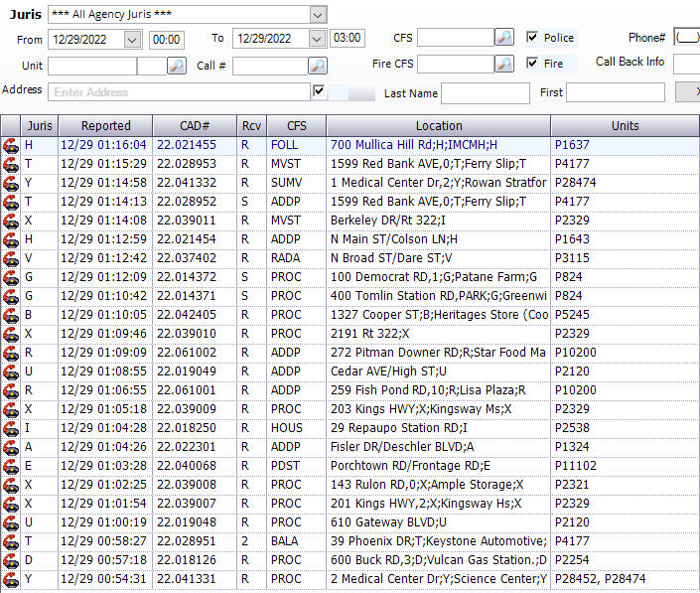
Task: Click the CFS input field
Action: (x=456, y=38)
